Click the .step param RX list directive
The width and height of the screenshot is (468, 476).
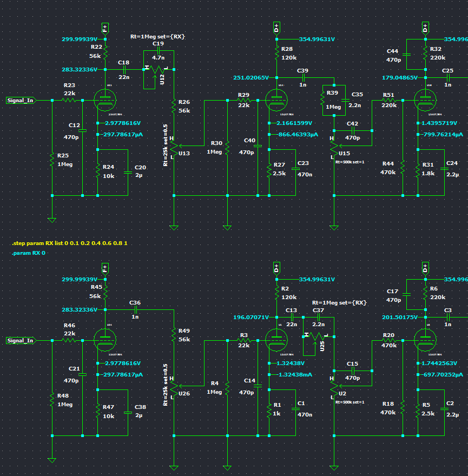tap(69, 243)
